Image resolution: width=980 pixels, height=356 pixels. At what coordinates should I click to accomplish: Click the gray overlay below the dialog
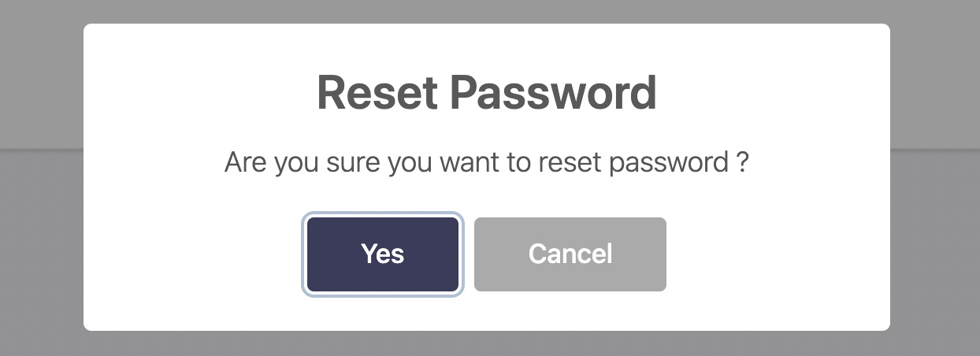(487, 344)
